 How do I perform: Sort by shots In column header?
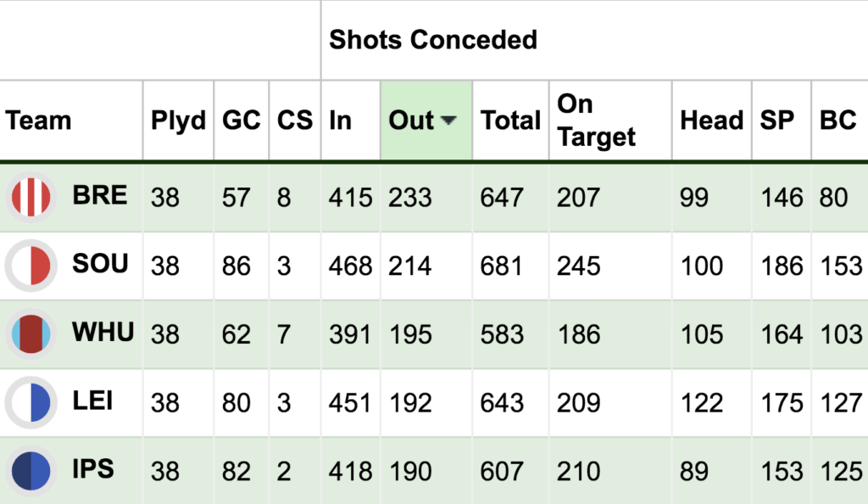click(340, 120)
